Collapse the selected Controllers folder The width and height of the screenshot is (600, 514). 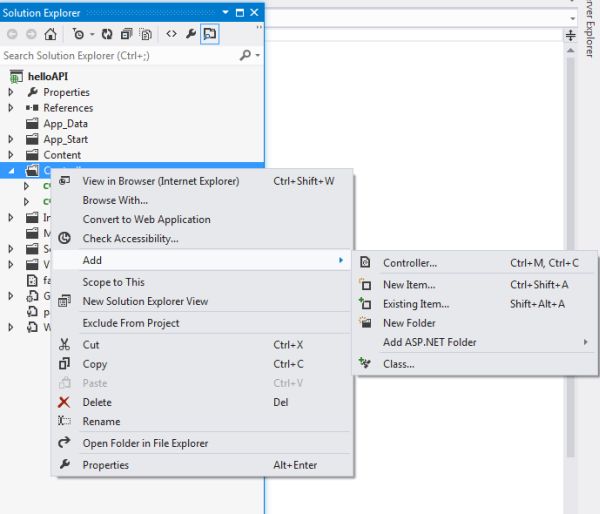11,171
